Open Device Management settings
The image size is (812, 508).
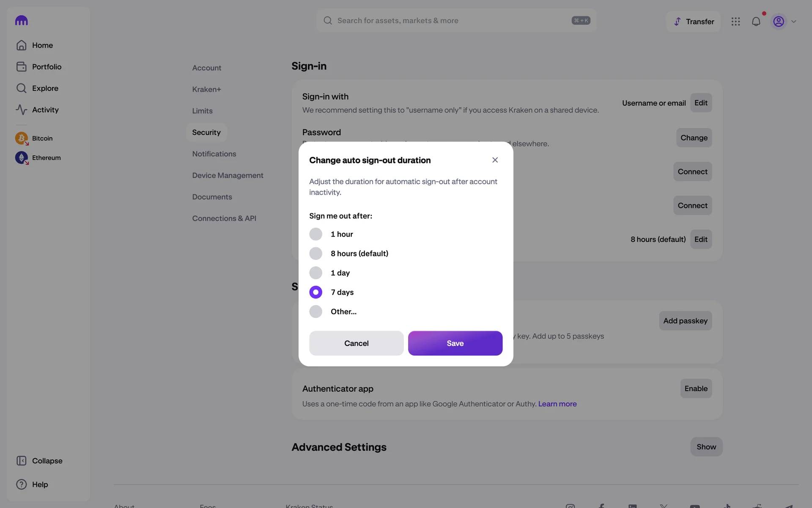(228, 175)
